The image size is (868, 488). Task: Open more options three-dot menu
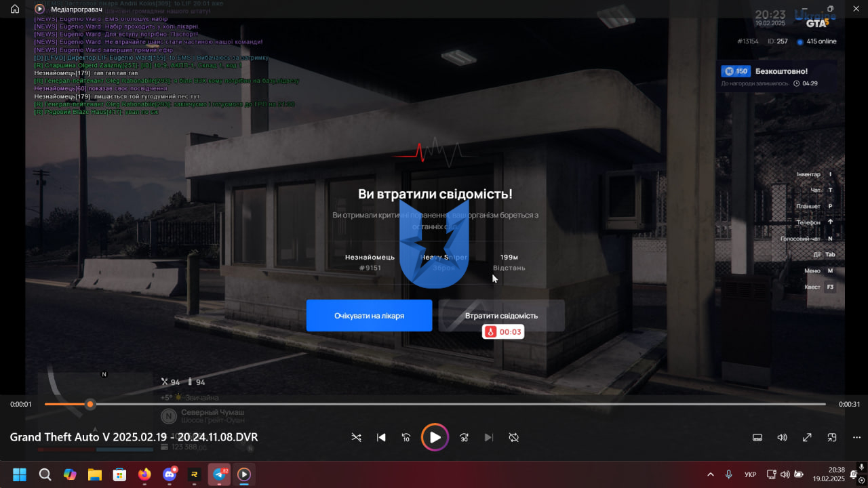coord(856,437)
